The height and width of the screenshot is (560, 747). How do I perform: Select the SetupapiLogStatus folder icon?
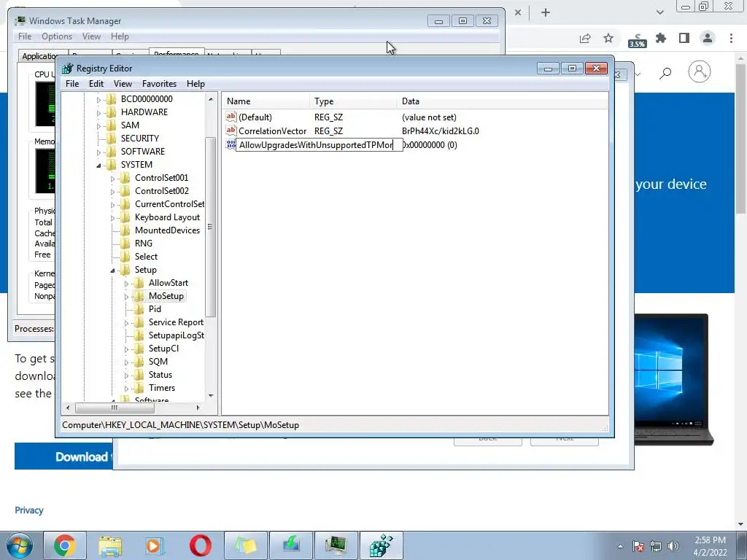[139, 335]
